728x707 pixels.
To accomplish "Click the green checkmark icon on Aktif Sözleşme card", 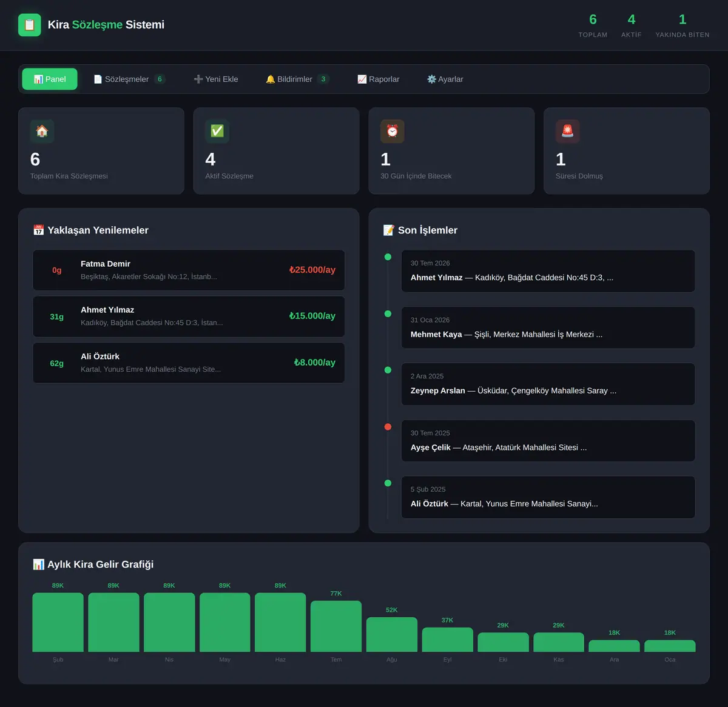I will (x=217, y=131).
